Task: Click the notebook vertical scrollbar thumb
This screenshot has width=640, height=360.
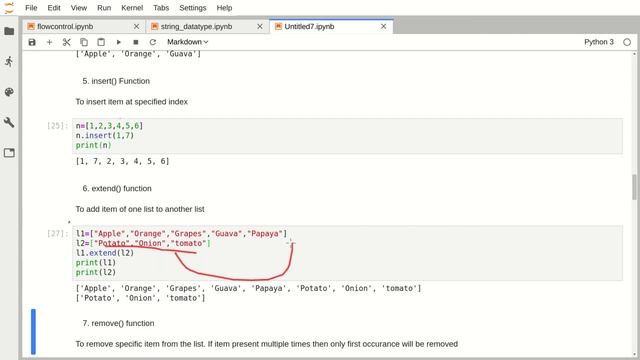Action: pos(634,187)
